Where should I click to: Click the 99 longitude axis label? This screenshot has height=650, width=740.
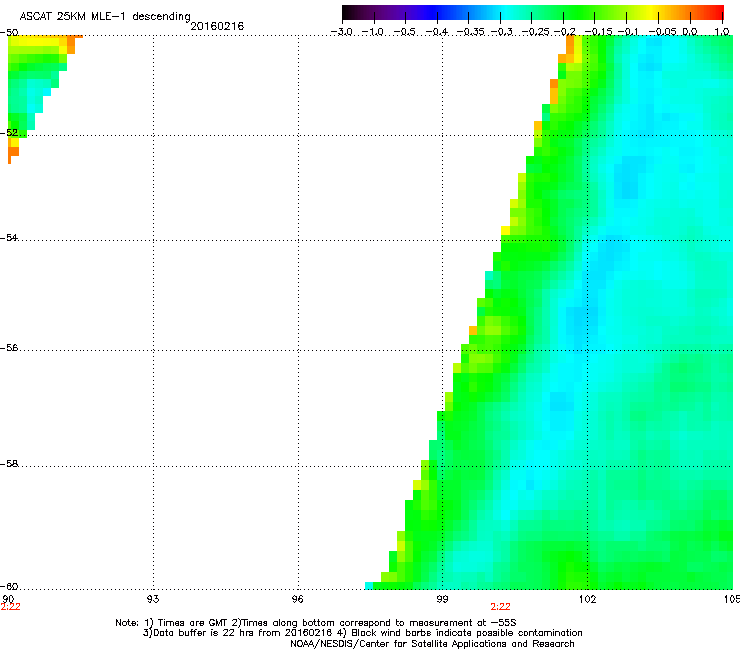442,599
